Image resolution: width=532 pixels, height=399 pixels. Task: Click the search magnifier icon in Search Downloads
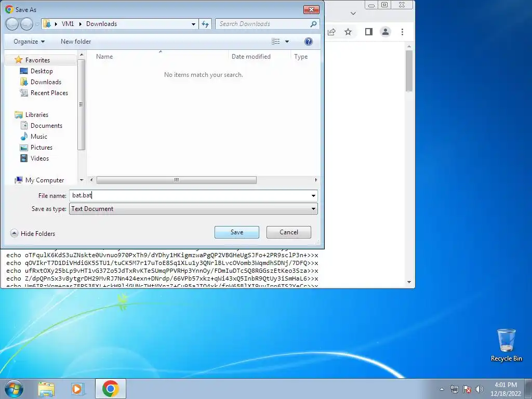[313, 24]
